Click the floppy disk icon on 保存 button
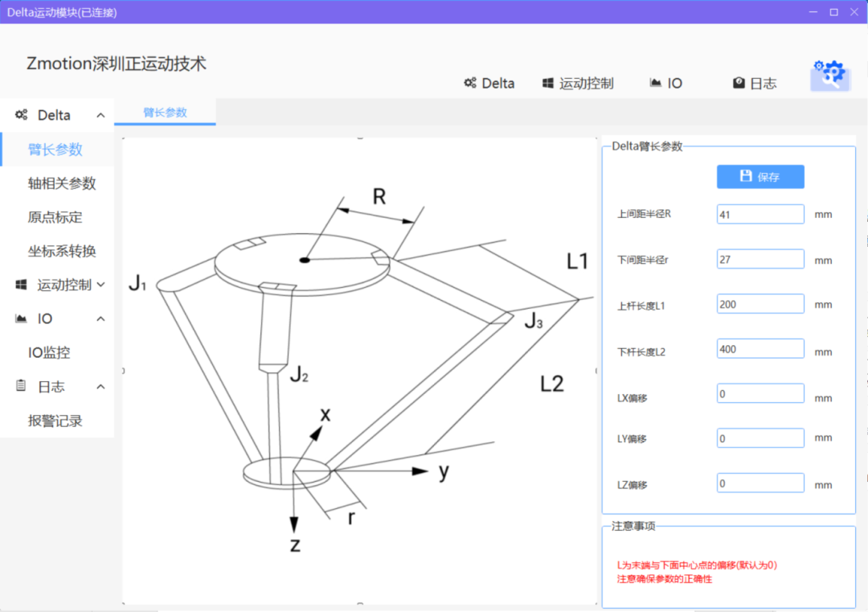 click(746, 176)
